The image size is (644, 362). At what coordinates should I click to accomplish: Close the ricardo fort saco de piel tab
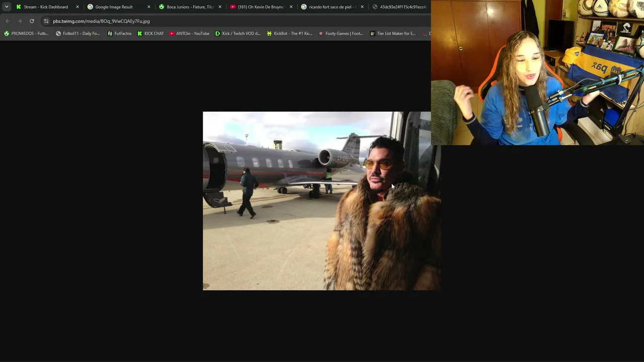coord(362,7)
